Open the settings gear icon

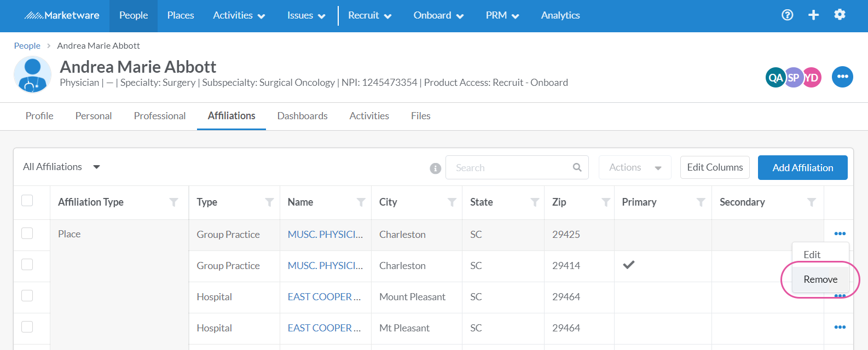(x=840, y=15)
